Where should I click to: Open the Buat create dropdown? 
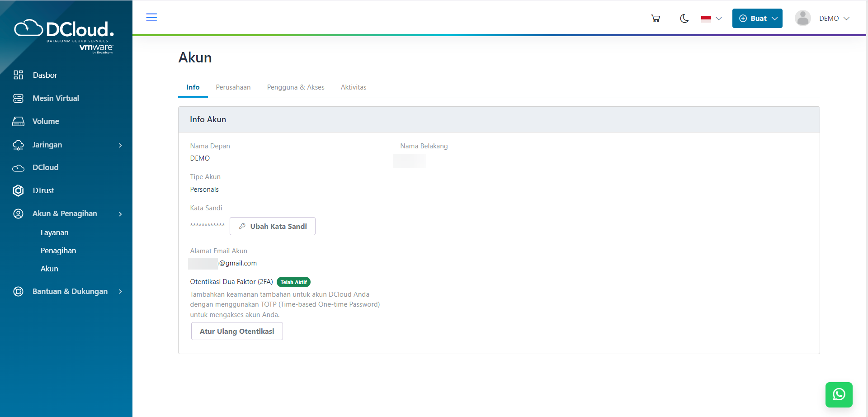click(757, 19)
